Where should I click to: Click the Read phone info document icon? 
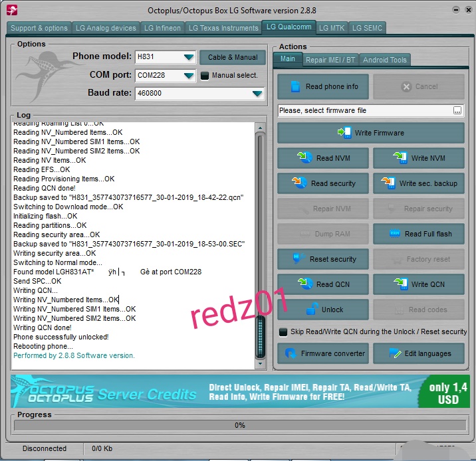coord(295,87)
